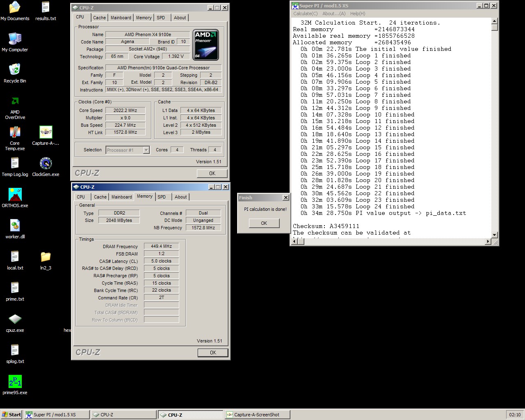Open Capture-A-ScreenShot desktop icon
Viewport: 525px width, 420px height.
tap(46, 136)
